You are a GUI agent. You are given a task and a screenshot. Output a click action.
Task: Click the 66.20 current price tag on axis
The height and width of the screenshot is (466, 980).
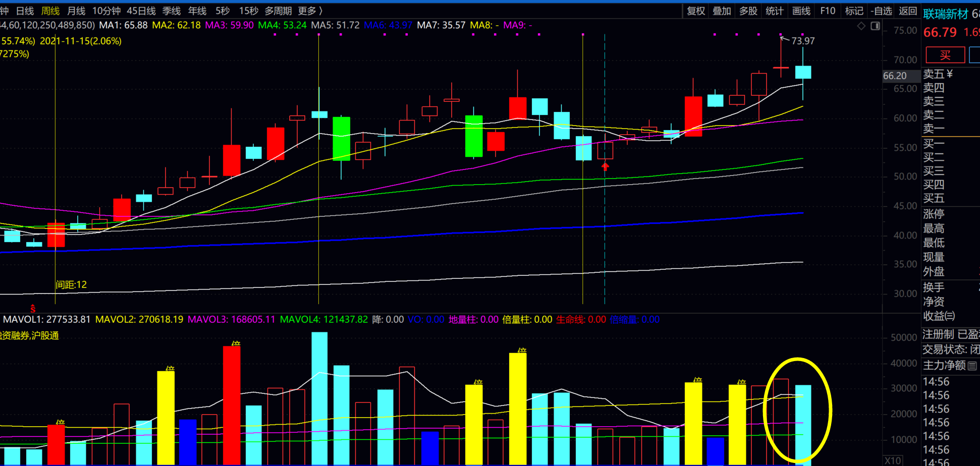click(895, 76)
